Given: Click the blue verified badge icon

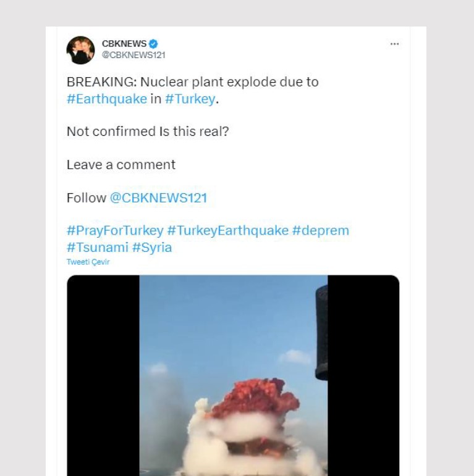Looking at the screenshot, I should pyautogui.click(x=153, y=44).
